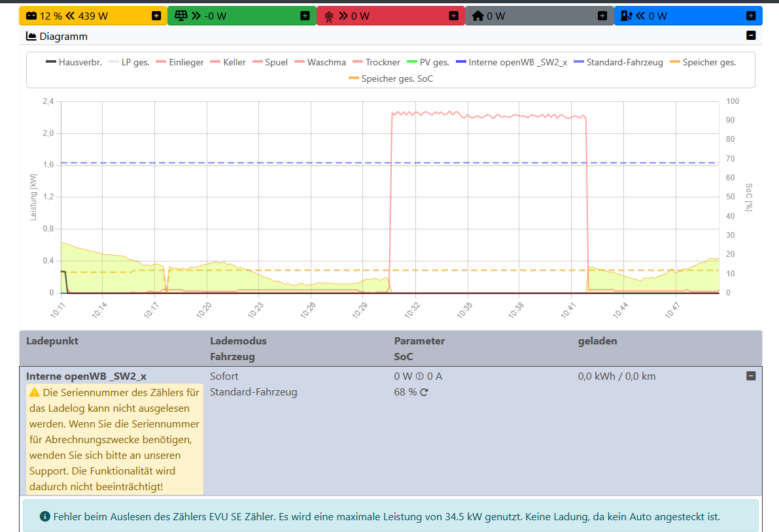
Task: Expand the blue charge point card
Action: 751,16
